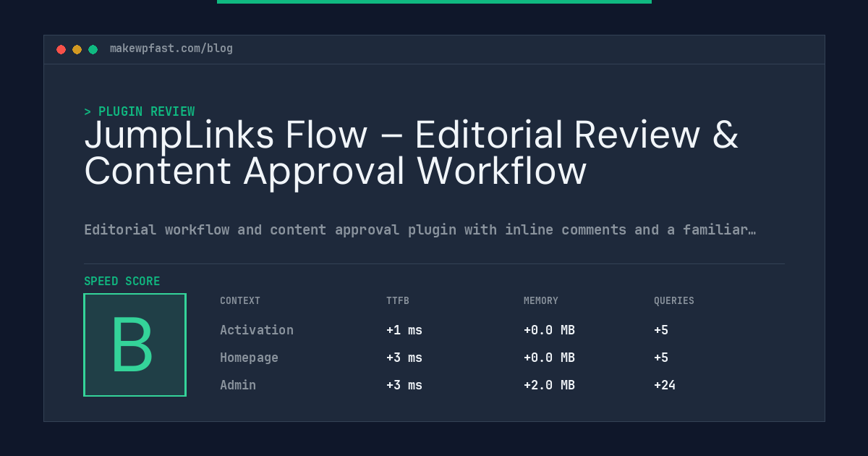Viewport: 868px width, 456px height.
Task: Click the MEMORY column header
Action: [541, 301]
